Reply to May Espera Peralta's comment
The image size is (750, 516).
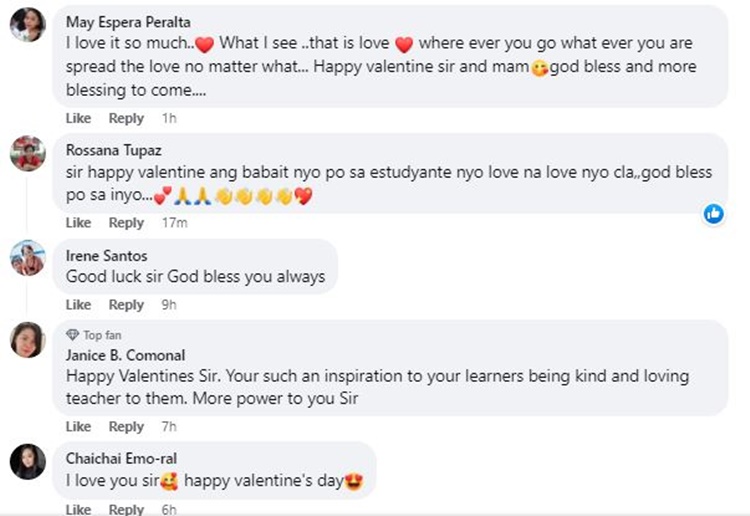pyautogui.click(x=126, y=118)
